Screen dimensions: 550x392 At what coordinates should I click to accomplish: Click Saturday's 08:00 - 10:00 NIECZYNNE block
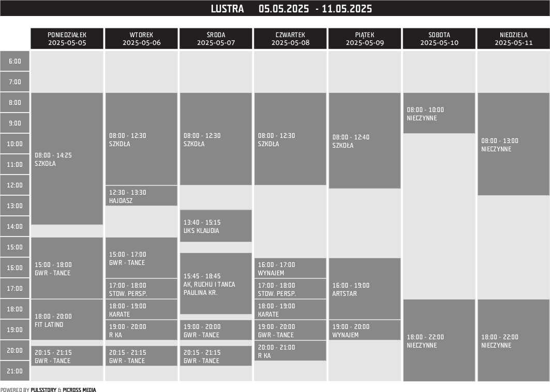coord(439,114)
